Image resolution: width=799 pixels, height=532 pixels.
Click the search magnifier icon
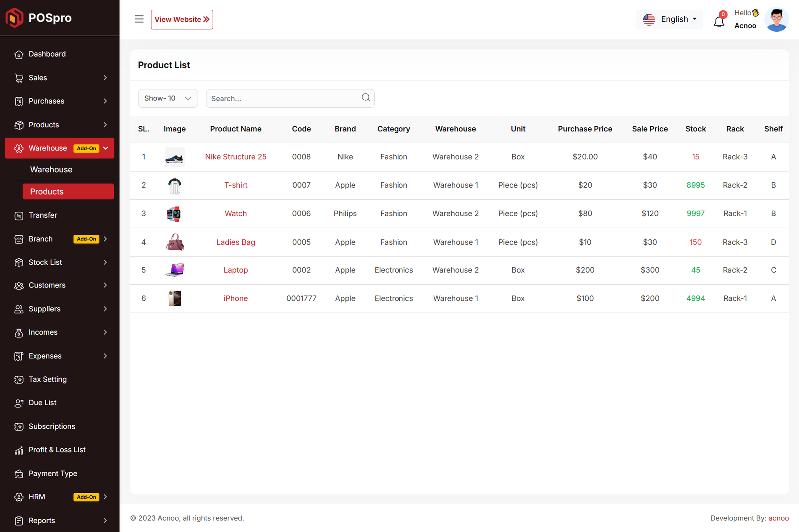366,98
